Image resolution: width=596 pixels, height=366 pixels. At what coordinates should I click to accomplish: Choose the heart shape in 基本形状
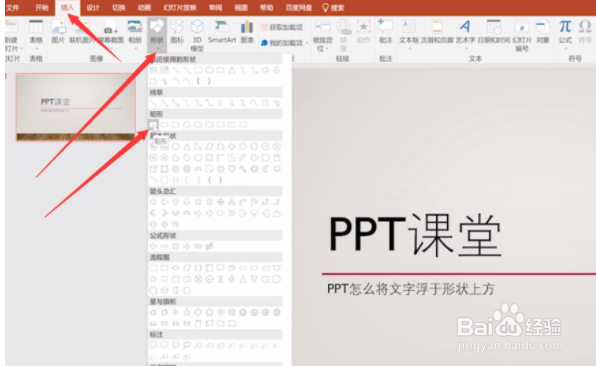[x=231, y=169]
